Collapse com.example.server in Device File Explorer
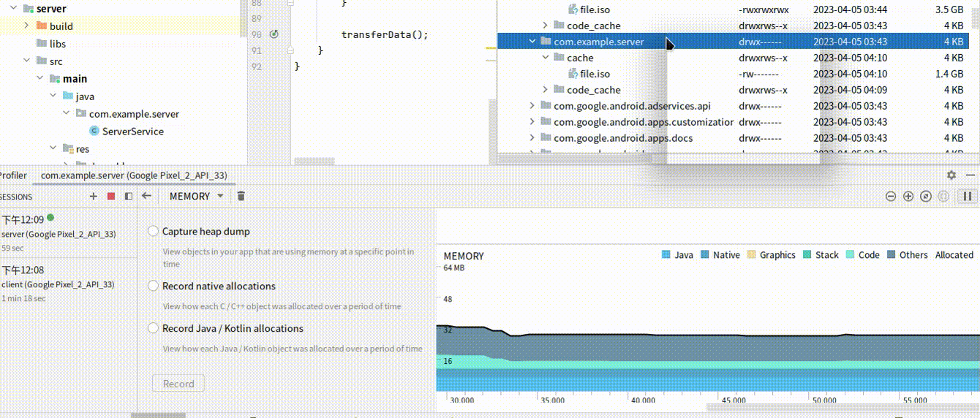Screen dimensions: 980x418 532,42
